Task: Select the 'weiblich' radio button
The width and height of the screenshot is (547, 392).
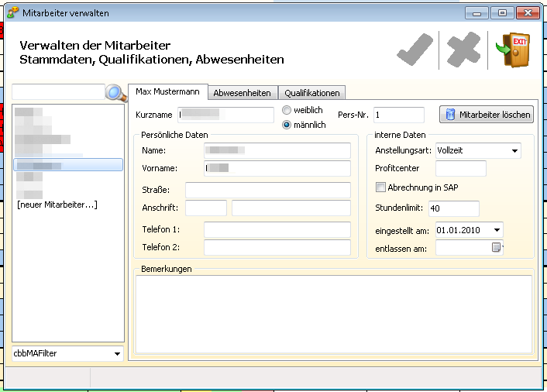Action: click(x=287, y=110)
